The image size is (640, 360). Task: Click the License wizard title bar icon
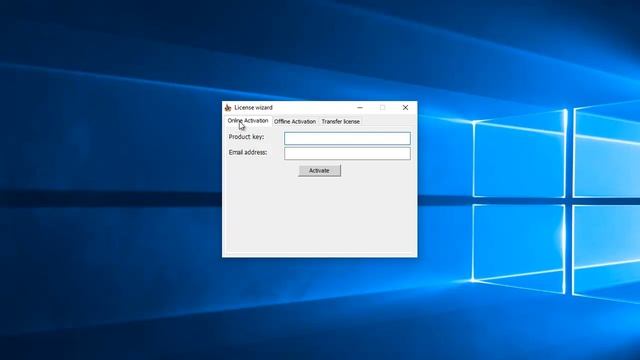pos(228,108)
